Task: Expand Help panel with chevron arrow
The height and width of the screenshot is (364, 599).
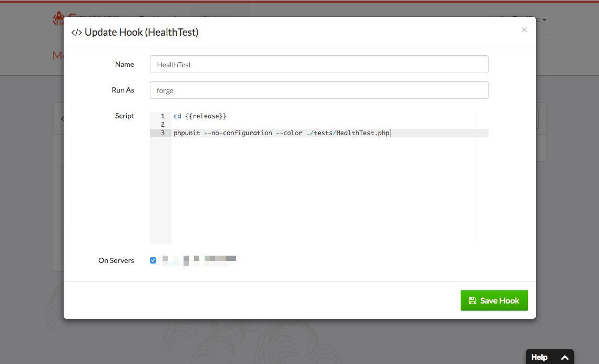Action: 565,358
